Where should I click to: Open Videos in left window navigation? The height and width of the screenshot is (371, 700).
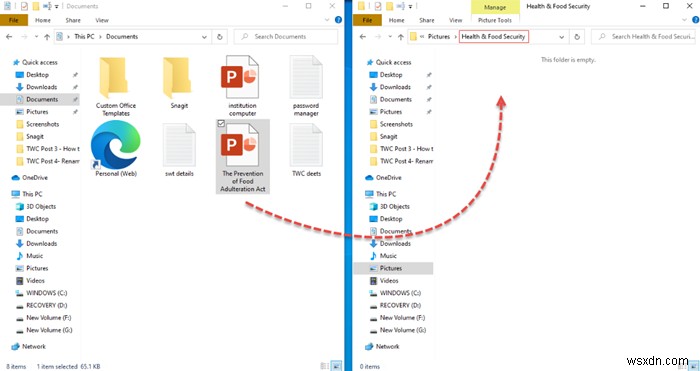tap(35, 280)
